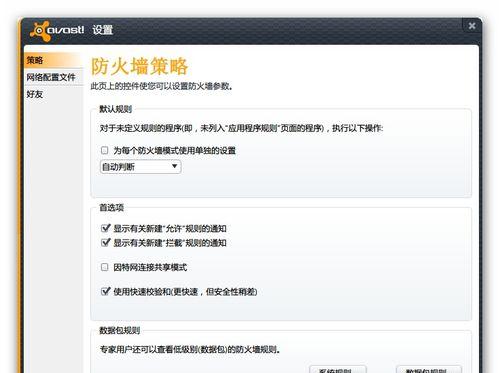
Task: Click the 设置 title bar text
Action: 103,30
